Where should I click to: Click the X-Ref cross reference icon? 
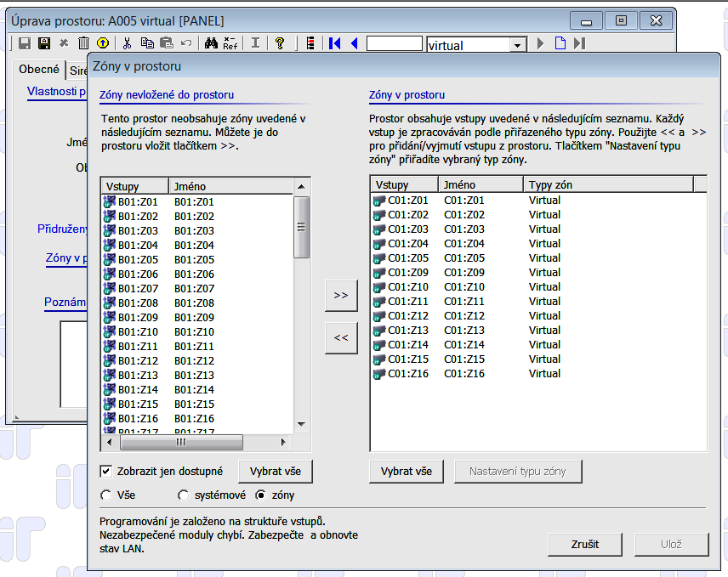[230, 43]
